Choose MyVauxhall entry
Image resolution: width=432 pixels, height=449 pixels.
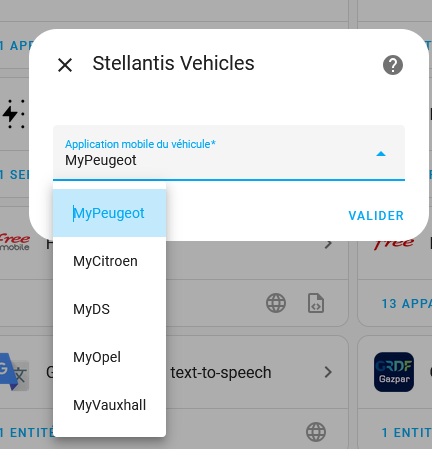109,405
